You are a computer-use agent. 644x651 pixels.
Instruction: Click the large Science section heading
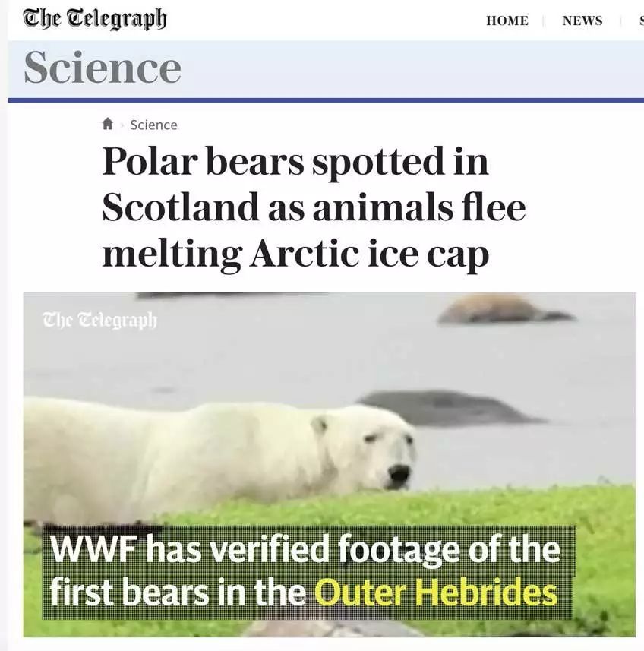(103, 68)
